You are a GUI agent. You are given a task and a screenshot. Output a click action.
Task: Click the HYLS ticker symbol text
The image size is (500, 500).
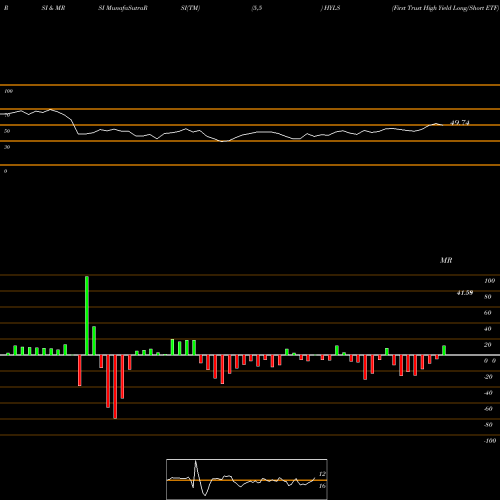(332, 8)
